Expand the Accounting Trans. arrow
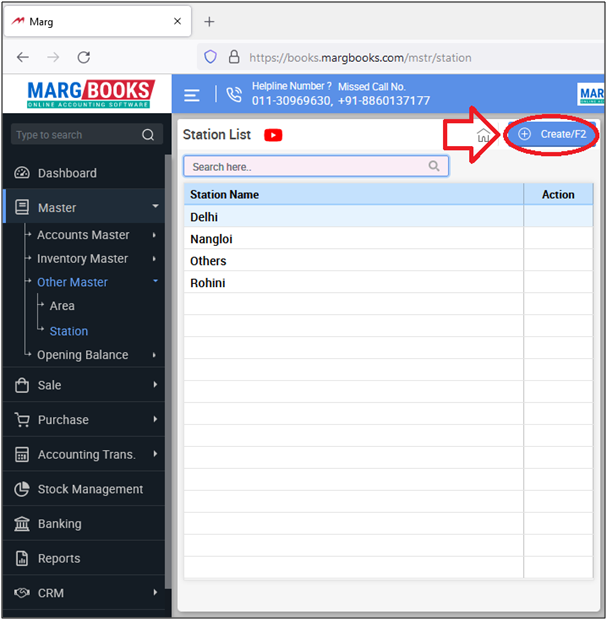This screenshot has width=608, height=620. (x=155, y=454)
